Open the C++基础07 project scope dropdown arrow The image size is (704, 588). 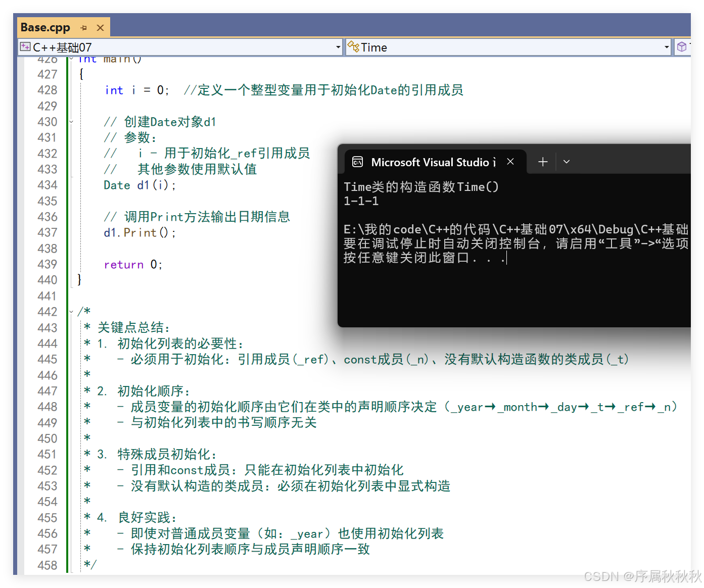[338, 47]
